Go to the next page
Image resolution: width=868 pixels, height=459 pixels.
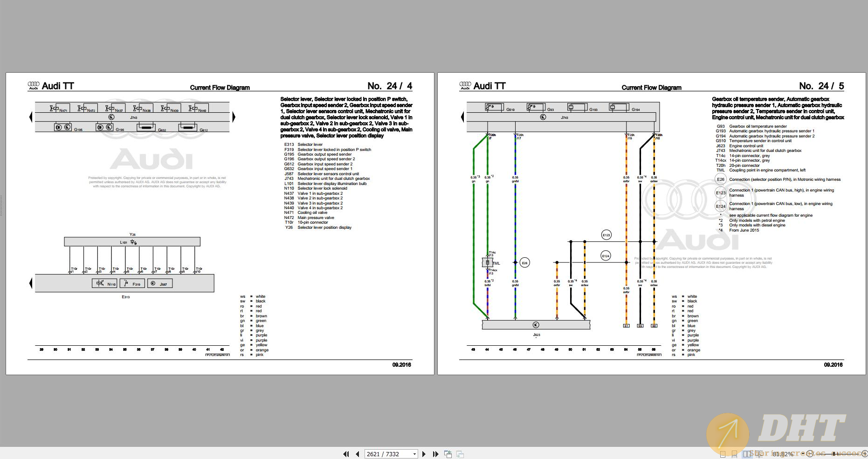424,454
